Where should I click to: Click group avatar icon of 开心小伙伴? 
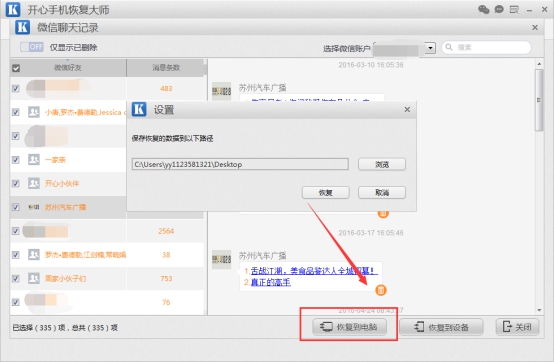[34, 183]
